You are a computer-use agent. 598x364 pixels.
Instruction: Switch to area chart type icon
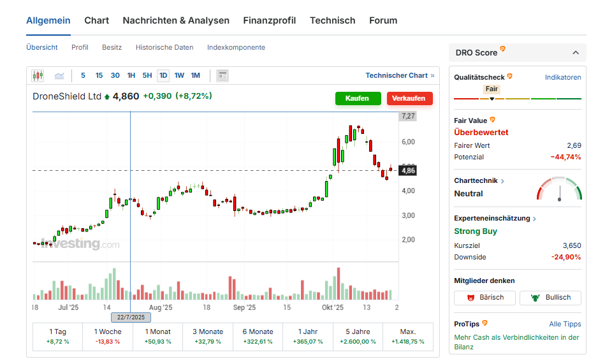59,76
